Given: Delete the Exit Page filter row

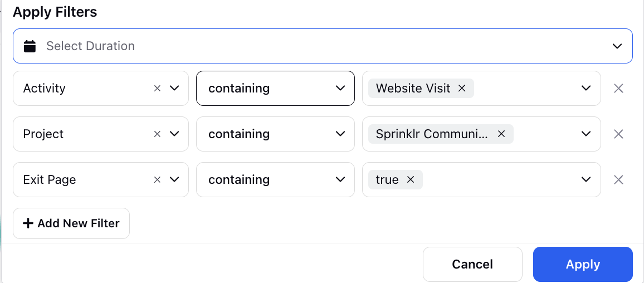Looking at the screenshot, I should pos(618,179).
